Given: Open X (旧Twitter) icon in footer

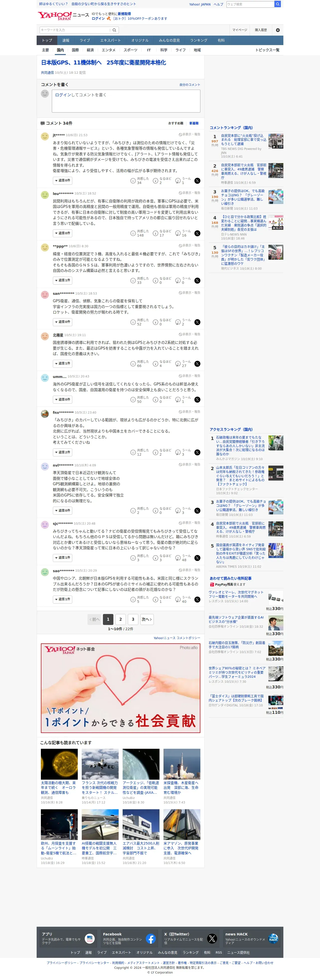Looking at the screenshot, I should point(212,938).
